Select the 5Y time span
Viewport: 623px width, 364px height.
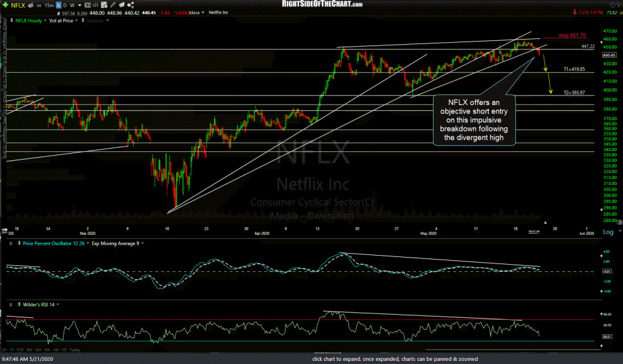(5, 350)
